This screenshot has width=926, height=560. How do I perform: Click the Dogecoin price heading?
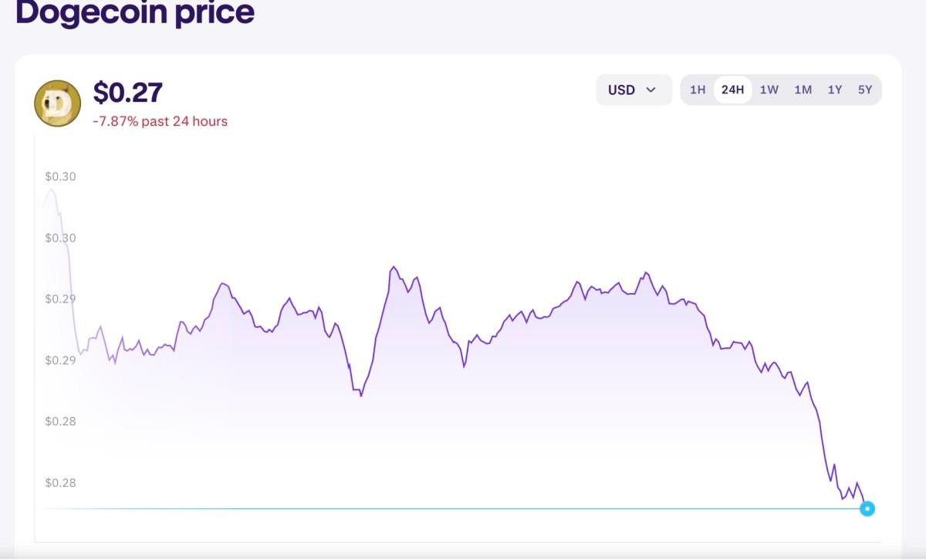134,12
